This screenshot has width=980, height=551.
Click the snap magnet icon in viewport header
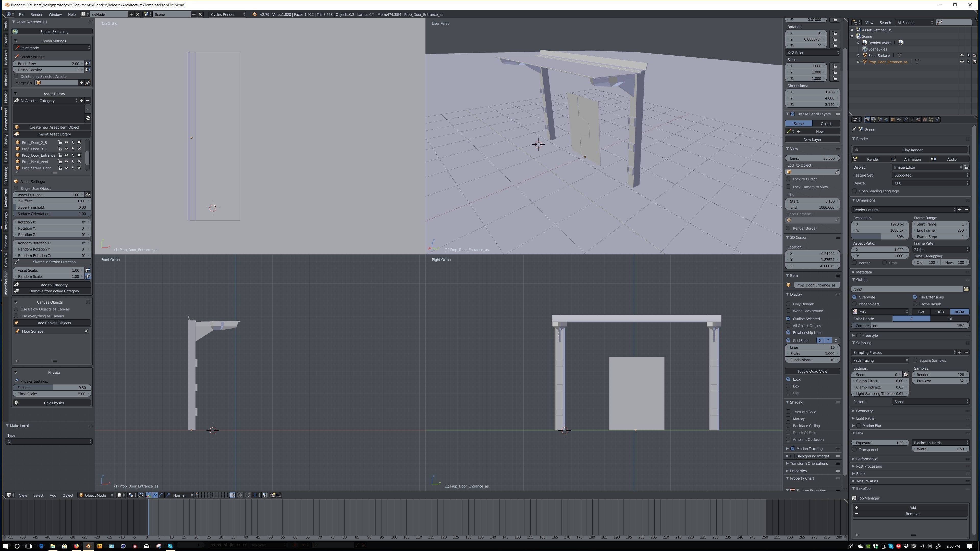[x=248, y=495]
